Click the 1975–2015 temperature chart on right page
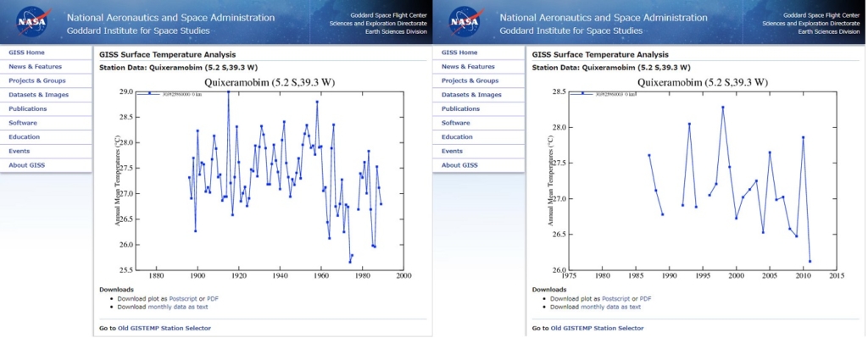The width and height of the screenshot is (868, 338). [x=695, y=179]
